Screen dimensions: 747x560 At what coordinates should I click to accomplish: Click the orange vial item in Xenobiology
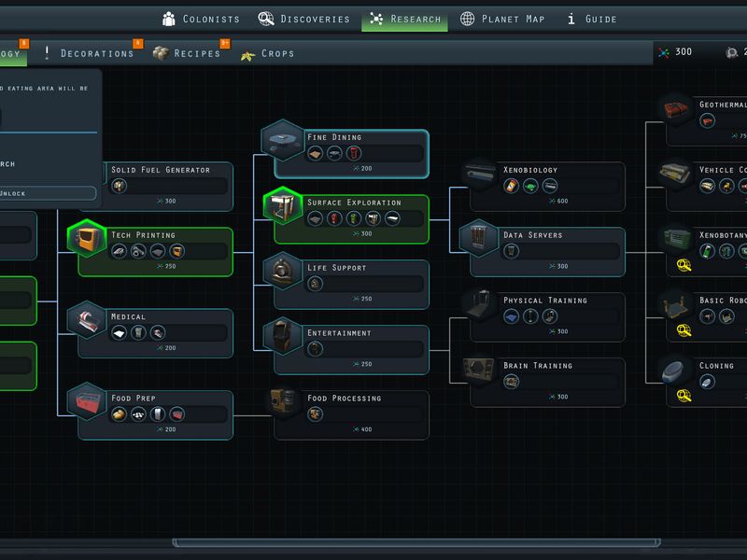511,186
